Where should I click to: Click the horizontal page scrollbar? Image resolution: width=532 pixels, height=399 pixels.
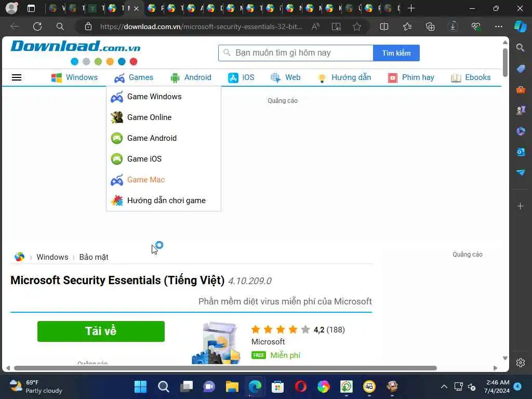(x=225, y=368)
